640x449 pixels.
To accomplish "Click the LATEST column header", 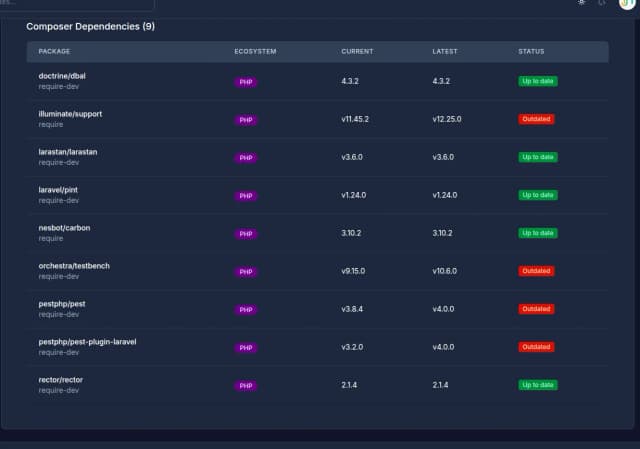I will click(446, 51).
